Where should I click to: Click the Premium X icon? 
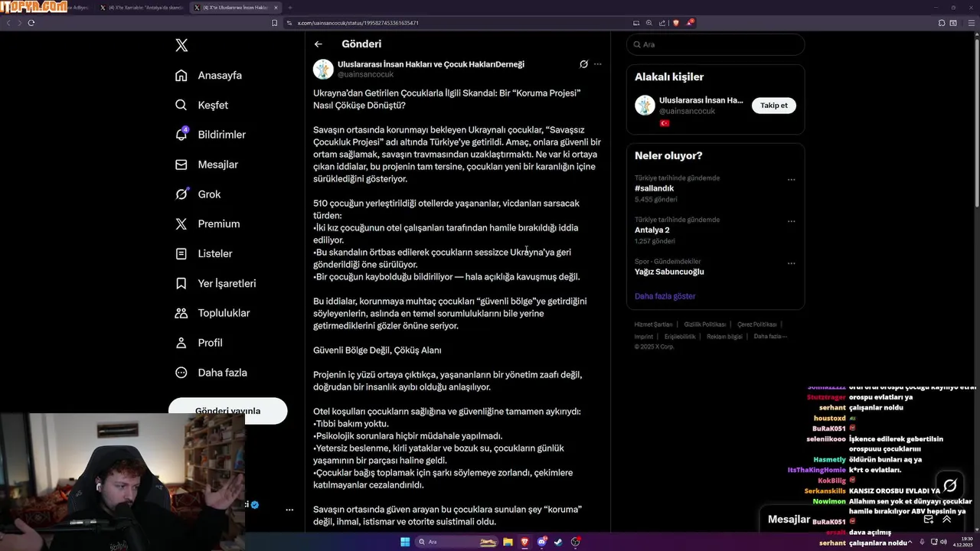pyautogui.click(x=181, y=224)
